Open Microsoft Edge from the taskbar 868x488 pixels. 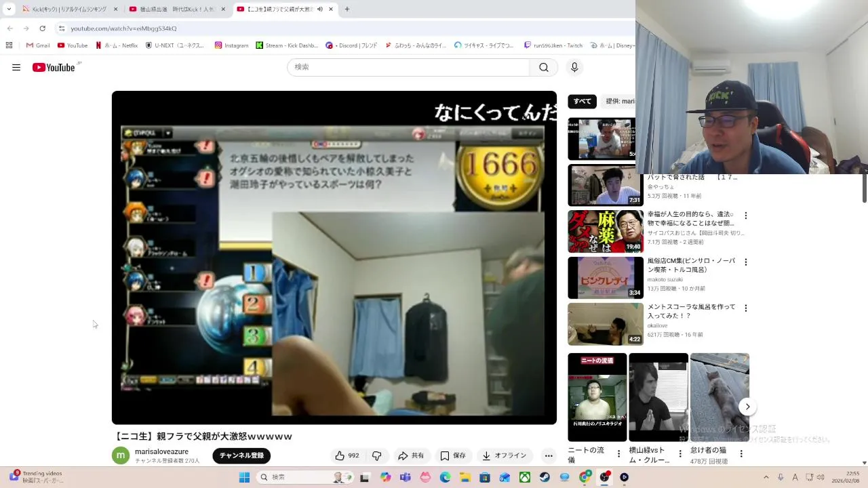pos(446,477)
